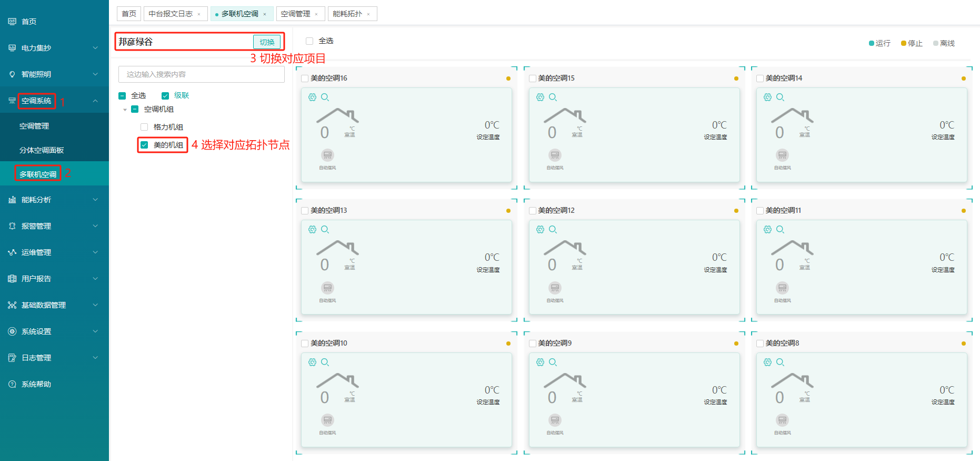
Task: Switch to the 能耗拓扑 tab
Action: (347, 14)
